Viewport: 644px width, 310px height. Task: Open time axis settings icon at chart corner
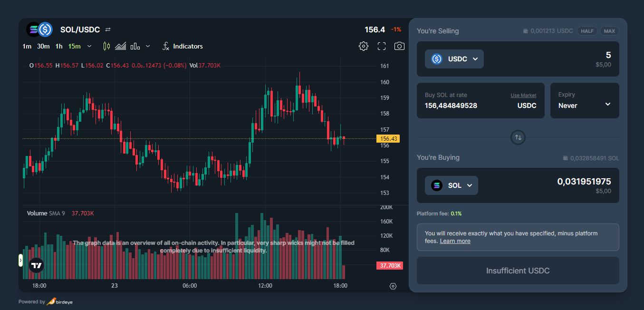click(x=393, y=286)
